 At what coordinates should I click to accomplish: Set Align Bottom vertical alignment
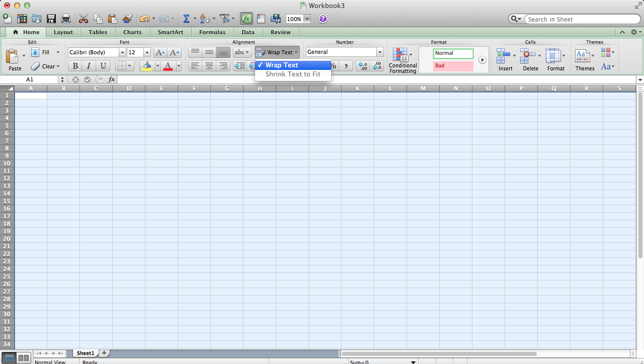coord(223,52)
